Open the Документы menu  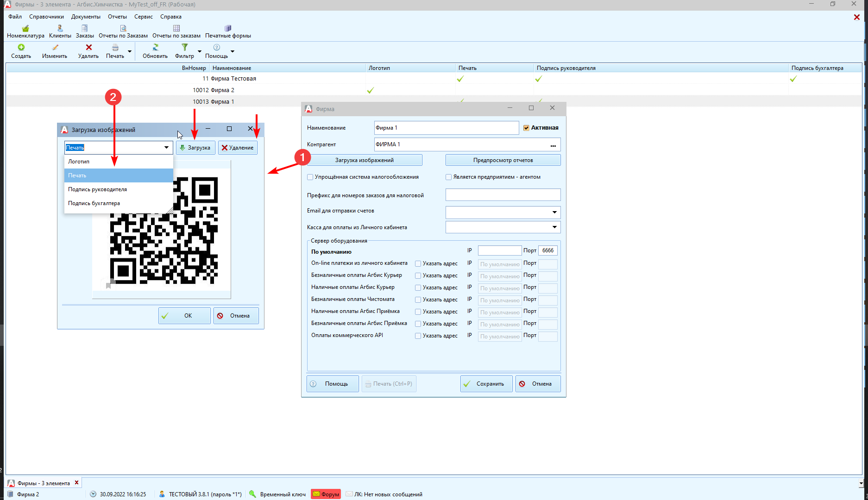coord(86,17)
